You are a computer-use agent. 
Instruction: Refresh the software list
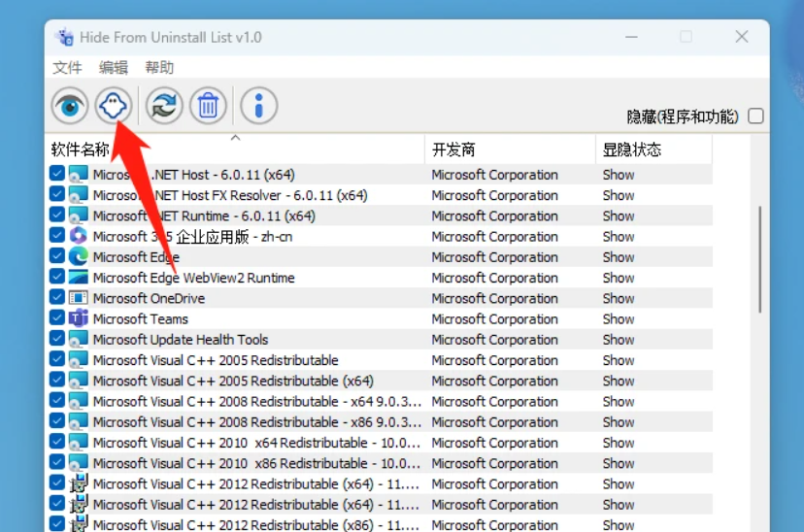[x=164, y=106]
